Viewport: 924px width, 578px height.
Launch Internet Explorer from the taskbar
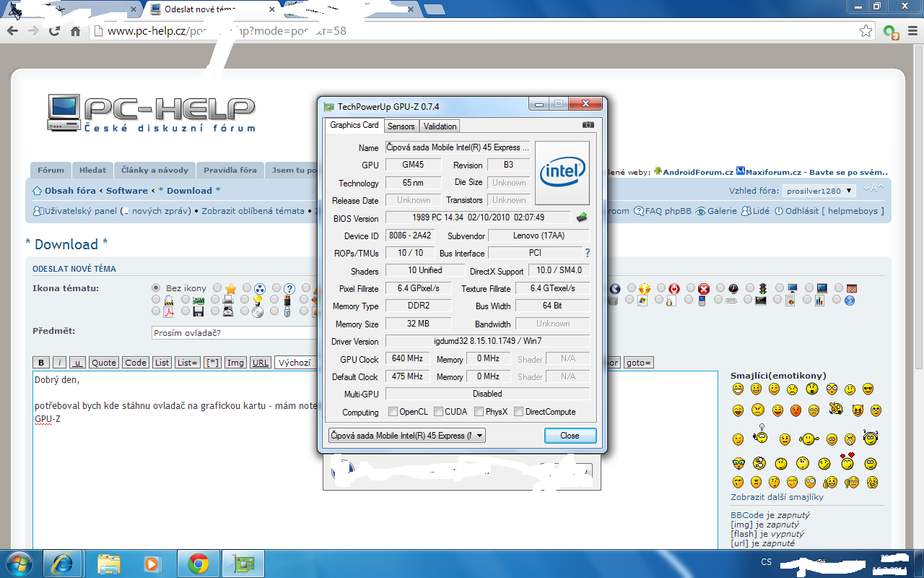[62, 564]
